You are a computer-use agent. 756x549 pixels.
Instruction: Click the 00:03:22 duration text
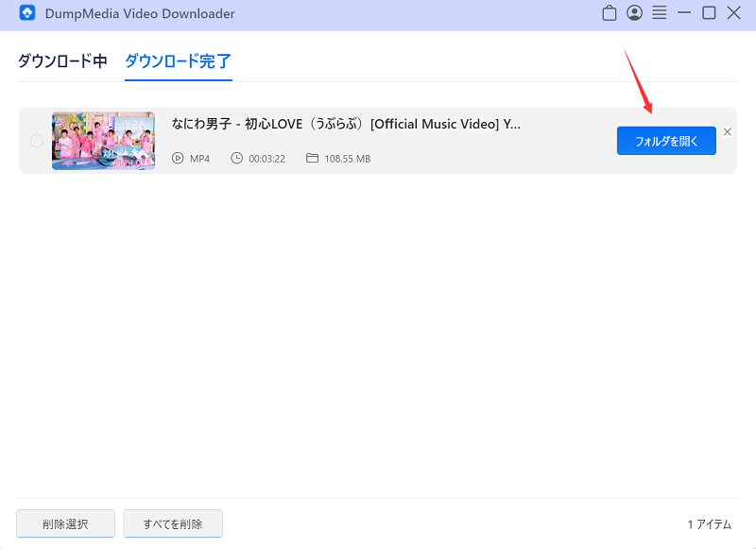pyautogui.click(x=267, y=159)
